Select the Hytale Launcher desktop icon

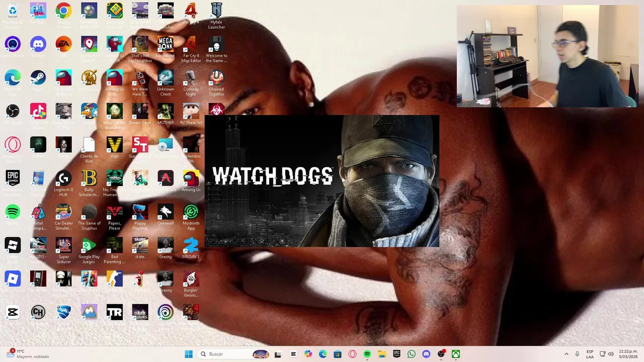pyautogui.click(x=216, y=11)
